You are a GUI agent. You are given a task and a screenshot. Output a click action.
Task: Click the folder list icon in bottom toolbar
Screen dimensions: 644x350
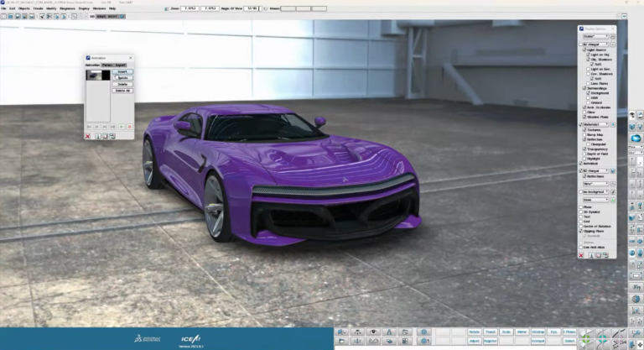(x=405, y=332)
